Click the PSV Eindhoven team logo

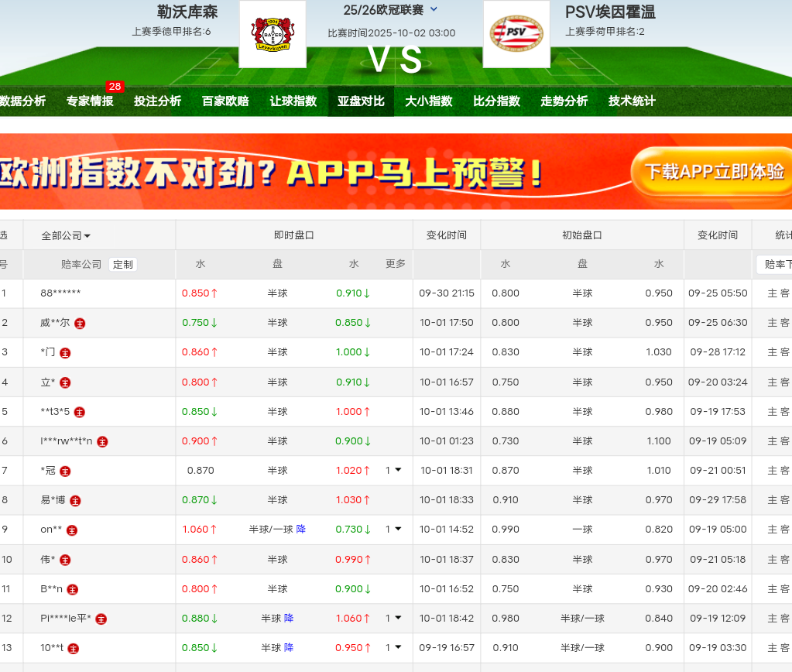click(x=516, y=34)
